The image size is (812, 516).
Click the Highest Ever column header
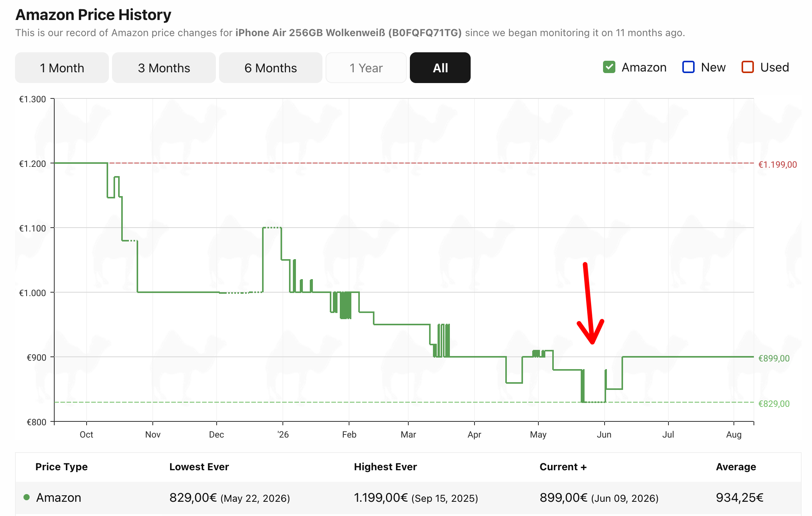[385, 467]
